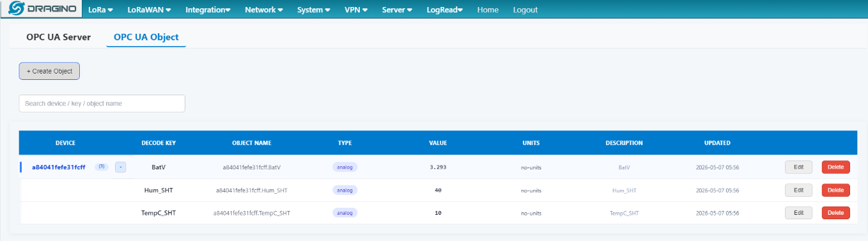Click the updated timestamp in TempC_SHT row
This screenshot has height=241, width=868.
click(x=718, y=214)
